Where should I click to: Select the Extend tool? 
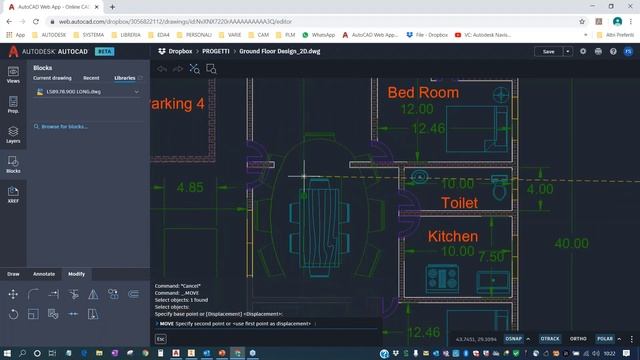(53, 294)
